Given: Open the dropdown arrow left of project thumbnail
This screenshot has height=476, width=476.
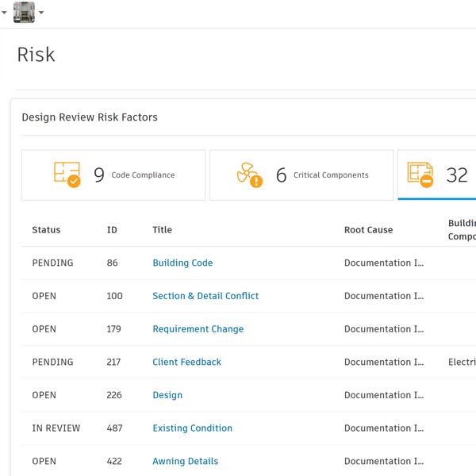Looking at the screenshot, I should tap(4, 13).
